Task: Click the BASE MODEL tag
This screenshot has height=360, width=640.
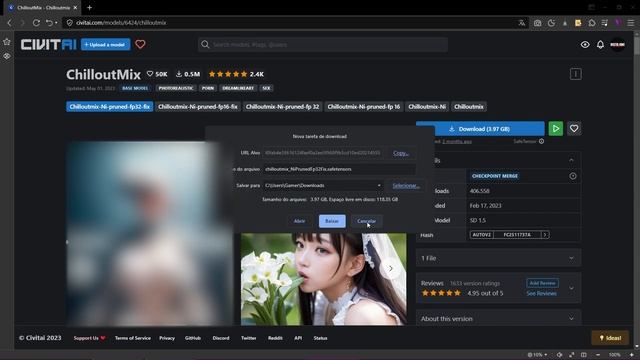Action: click(135, 88)
